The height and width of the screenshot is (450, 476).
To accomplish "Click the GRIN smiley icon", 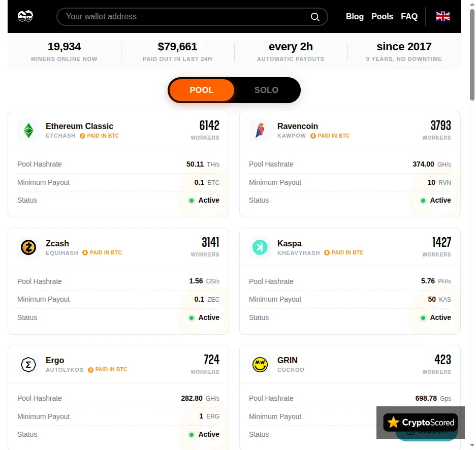I will (x=260, y=365).
